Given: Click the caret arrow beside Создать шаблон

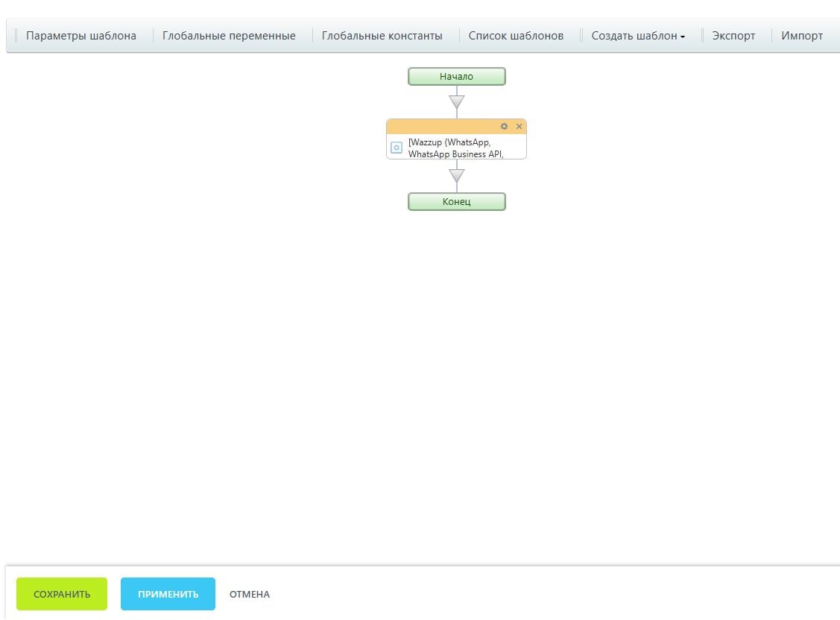Looking at the screenshot, I should 683,37.
